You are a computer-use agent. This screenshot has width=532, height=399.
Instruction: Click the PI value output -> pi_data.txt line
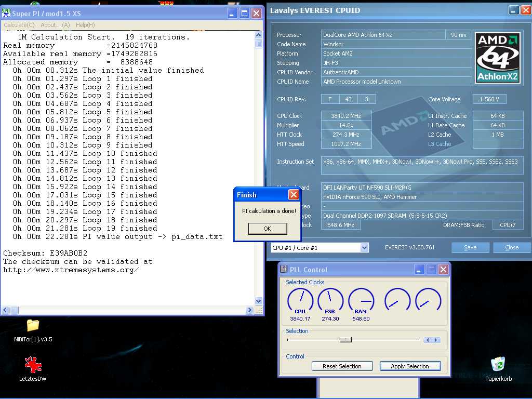[x=117, y=236]
